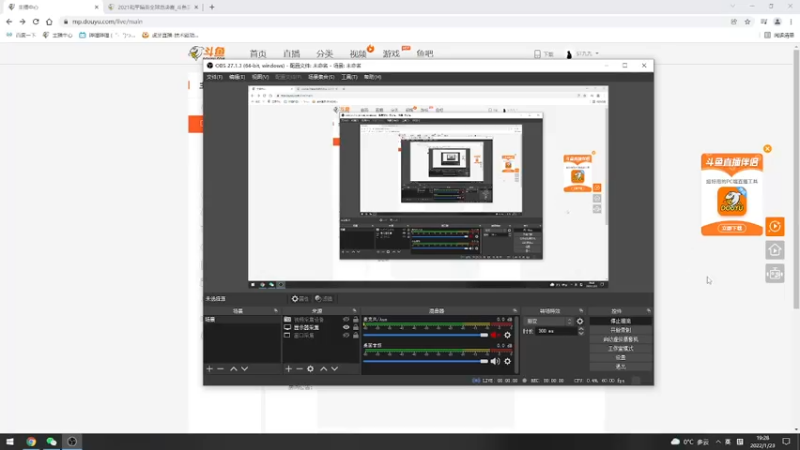Pop out the Scene Transitions dock icon
Screen dimensions: 800x450
click(581, 311)
